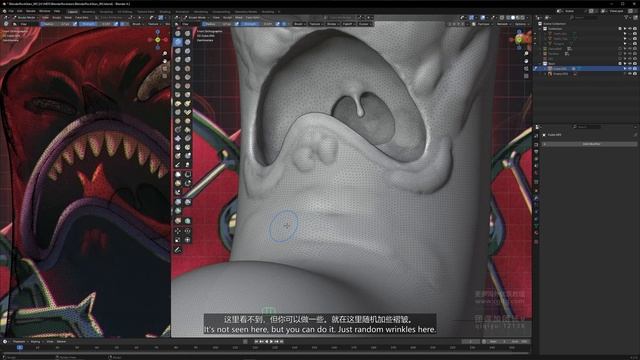
Task: Adjust the Radius slider in main viewport
Action: (x=218, y=24)
